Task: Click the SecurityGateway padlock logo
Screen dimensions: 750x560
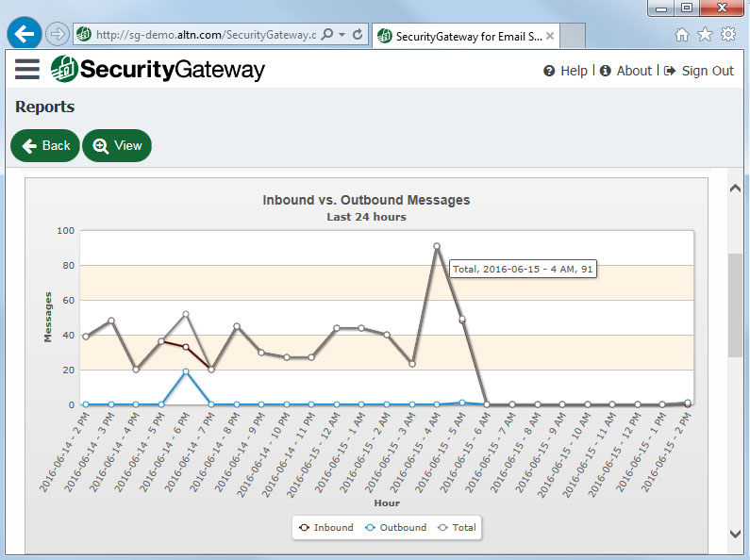Action: tap(64, 69)
